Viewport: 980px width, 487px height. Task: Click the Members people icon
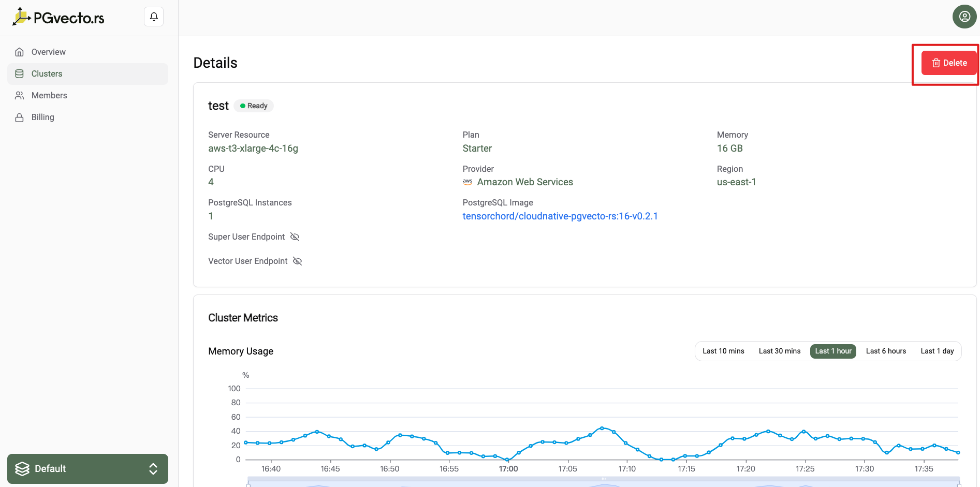20,95
